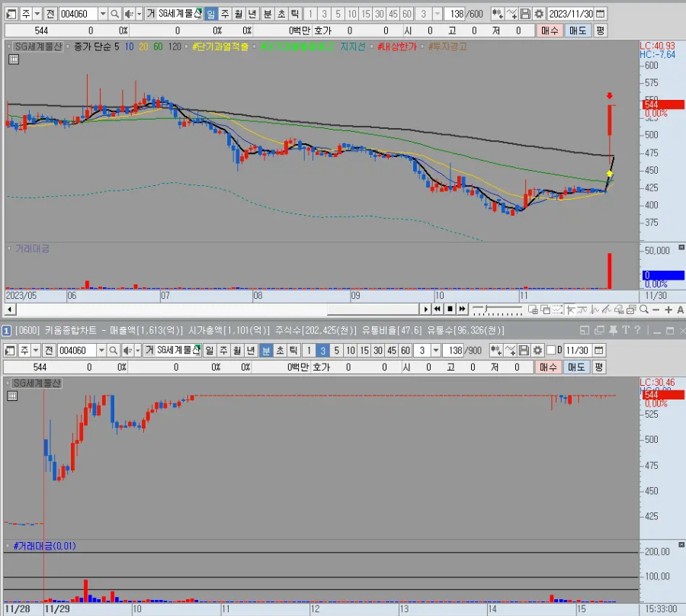Select 주 weekly period in upper chart
This screenshot has width=686, height=616.
click(x=225, y=14)
